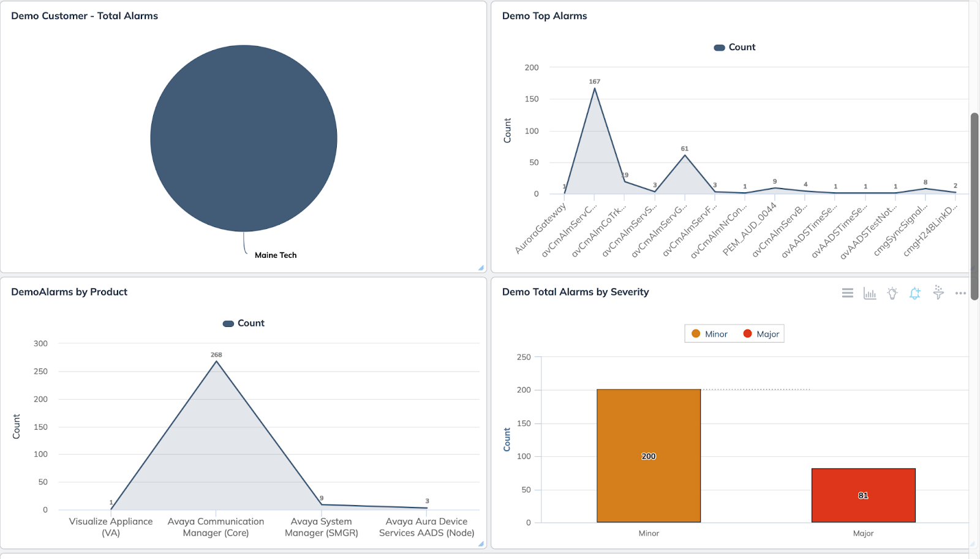Open the three-dot more options menu
The width and height of the screenshot is (980, 559).
point(960,293)
